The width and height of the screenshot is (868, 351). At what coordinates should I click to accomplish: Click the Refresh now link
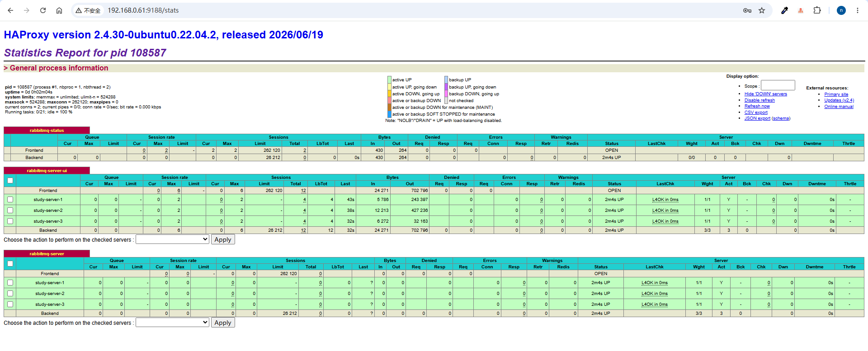pyautogui.click(x=757, y=106)
